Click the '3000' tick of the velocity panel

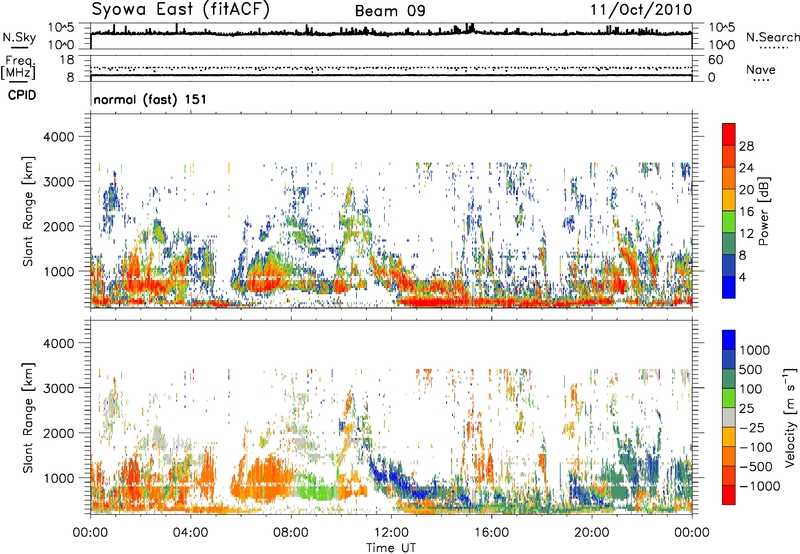pos(58,388)
